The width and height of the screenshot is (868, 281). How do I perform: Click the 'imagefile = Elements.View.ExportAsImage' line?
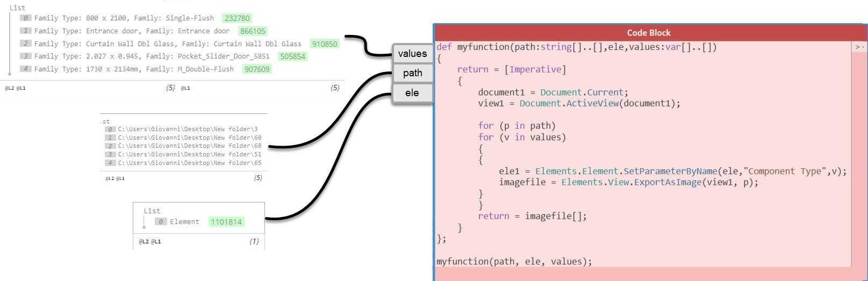click(x=628, y=183)
